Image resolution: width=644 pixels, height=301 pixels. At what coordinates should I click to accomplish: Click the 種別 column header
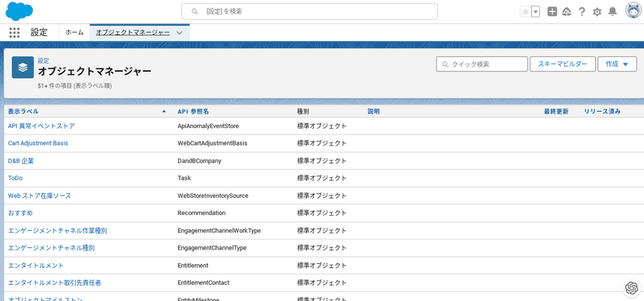pyautogui.click(x=303, y=111)
